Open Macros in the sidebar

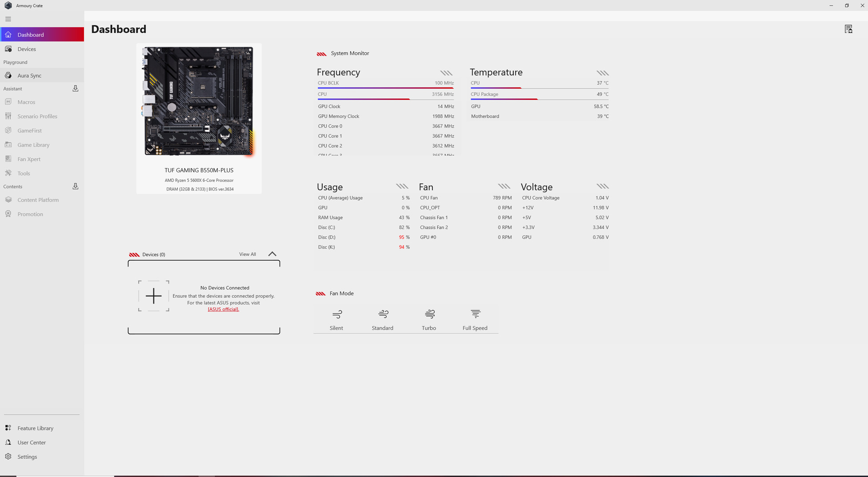pos(42,102)
